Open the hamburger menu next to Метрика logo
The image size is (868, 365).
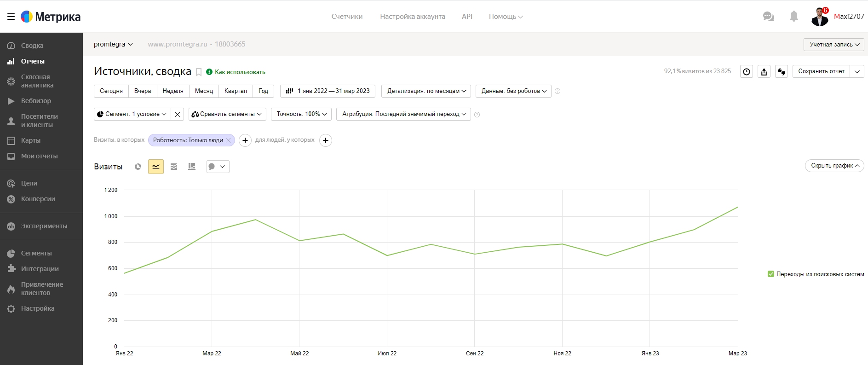tap(11, 17)
